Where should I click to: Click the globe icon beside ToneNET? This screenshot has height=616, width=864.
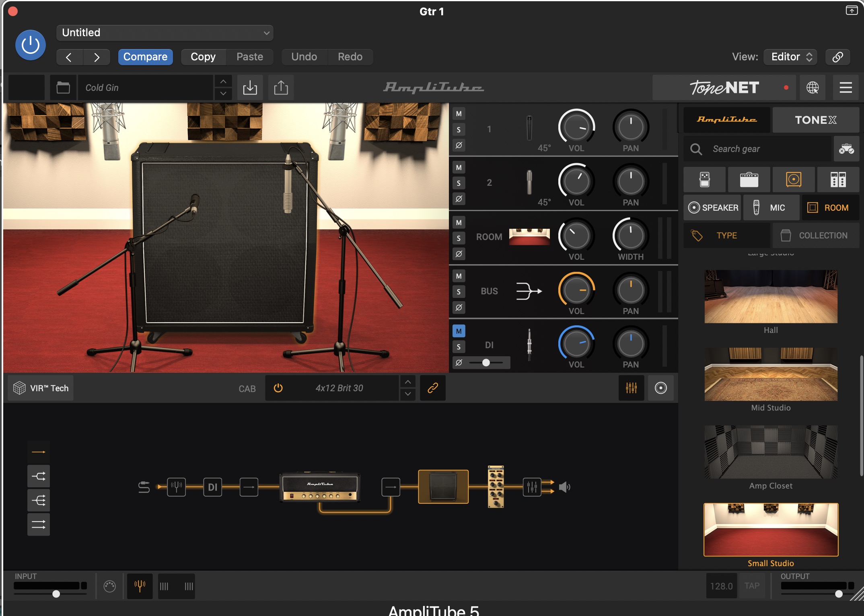click(x=812, y=87)
